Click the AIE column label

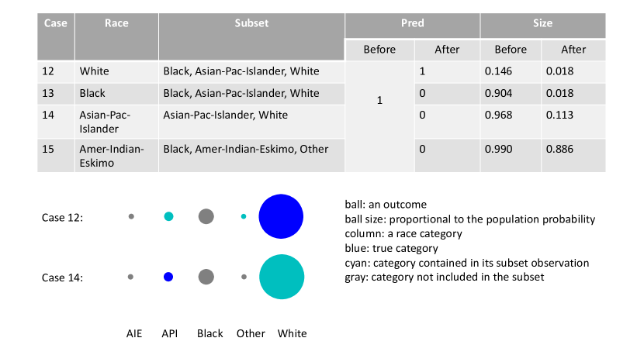coord(134,333)
